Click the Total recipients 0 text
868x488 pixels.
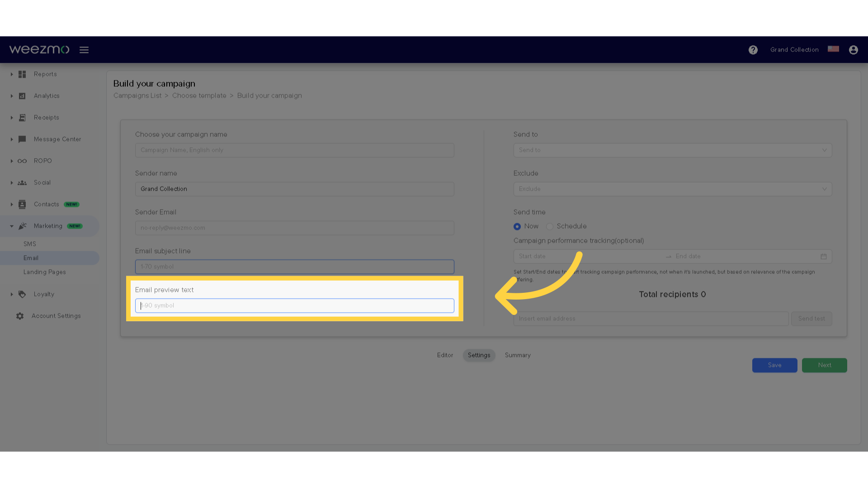pyautogui.click(x=672, y=294)
